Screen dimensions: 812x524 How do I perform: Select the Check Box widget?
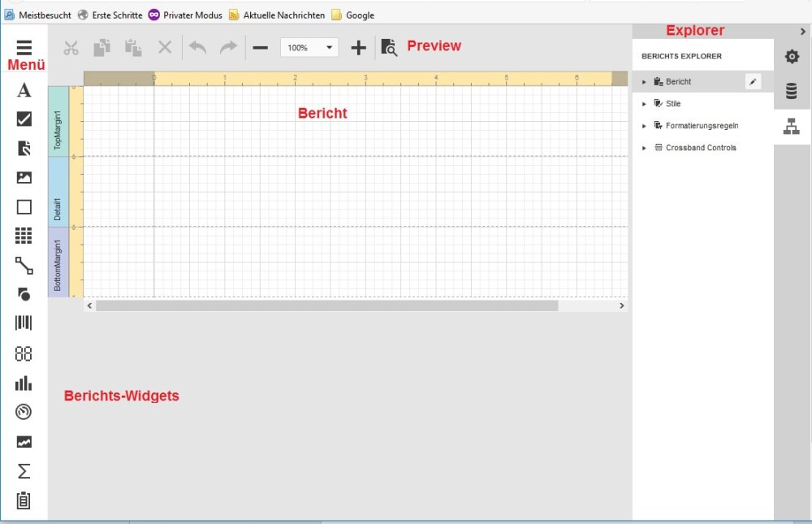click(24, 119)
